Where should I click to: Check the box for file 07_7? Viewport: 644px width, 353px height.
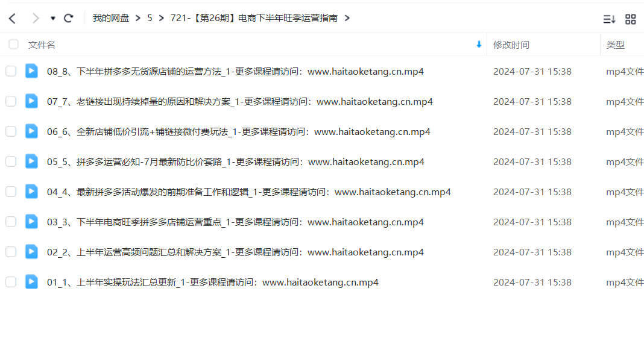tap(11, 101)
